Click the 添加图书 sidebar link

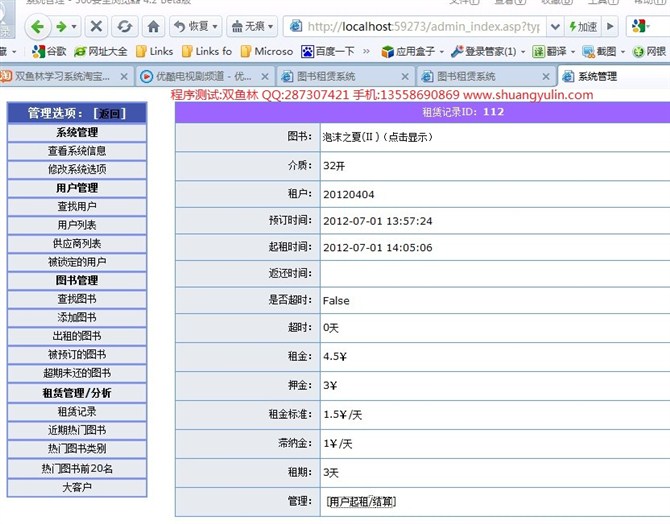(77, 318)
